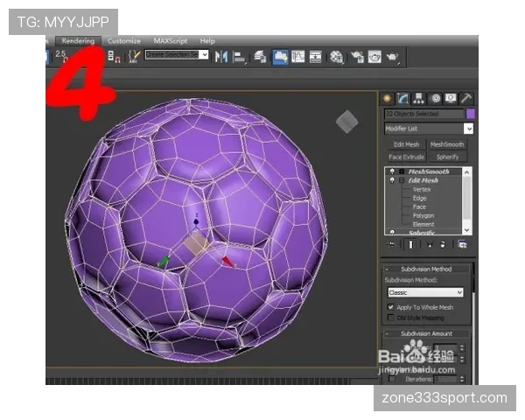
Task: Click the 32 Objects Selected name field
Action: [x=423, y=114]
